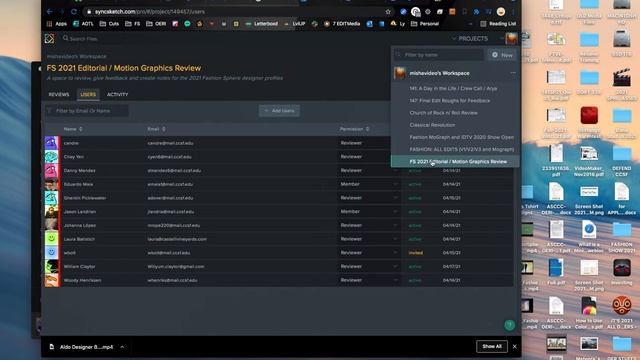The height and width of the screenshot is (360, 640).
Task: Click the Search Files input field
Action: click(84, 39)
